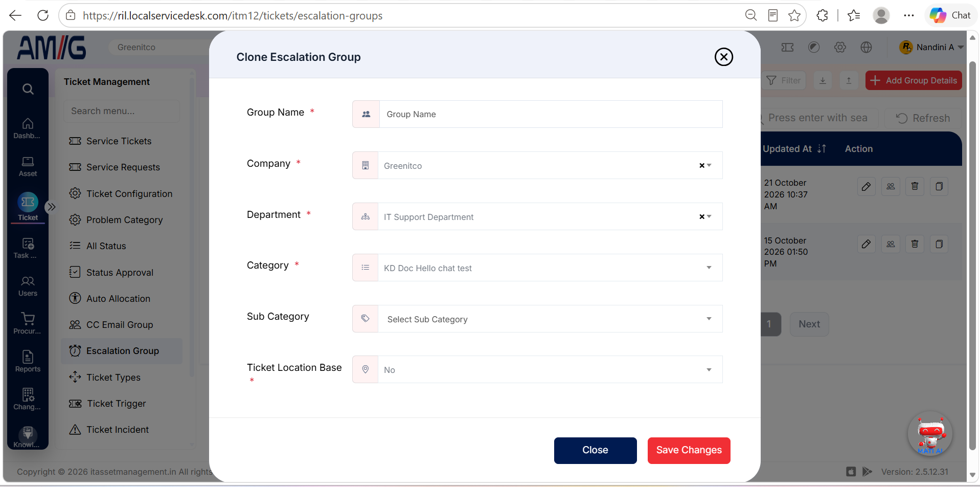
Task: Expand the Category dropdown
Action: (x=709, y=268)
